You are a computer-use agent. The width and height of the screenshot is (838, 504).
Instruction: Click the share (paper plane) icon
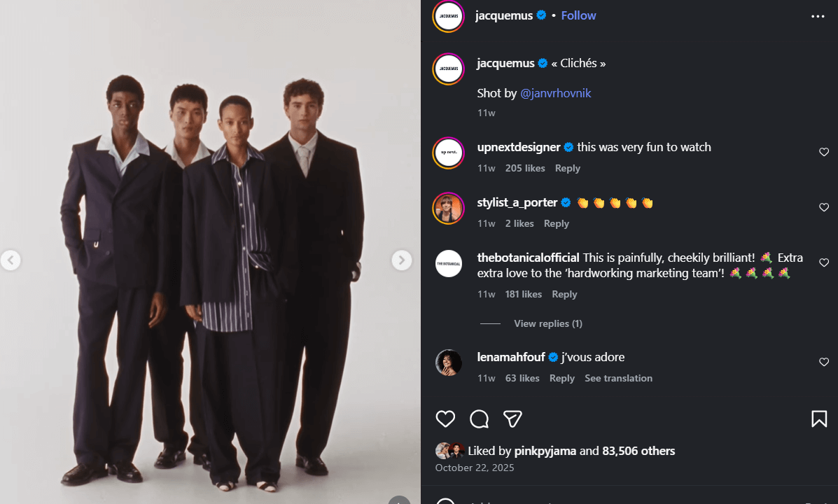512,418
